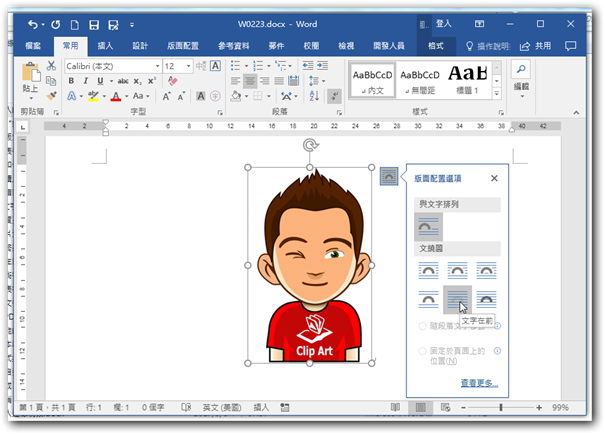The width and height of the screenshot is (605, 434).
Task: Open font dialog launcher in 字型 group
Action: (220, 113)
